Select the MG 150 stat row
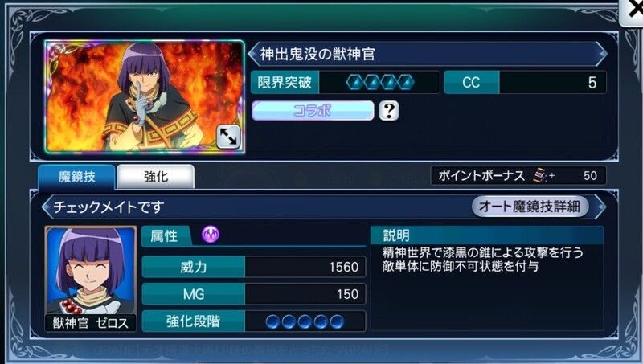Screen dimensions: 643x364 254,294
